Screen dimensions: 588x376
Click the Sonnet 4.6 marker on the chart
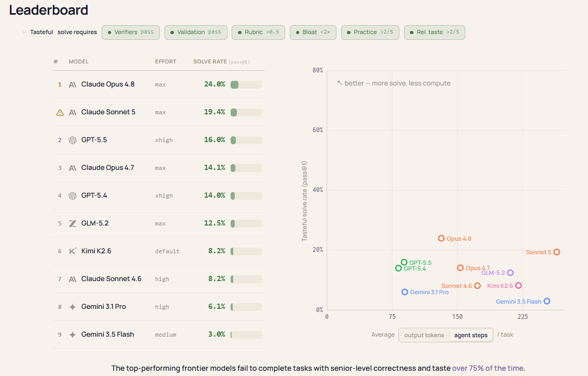click(477, 286)
